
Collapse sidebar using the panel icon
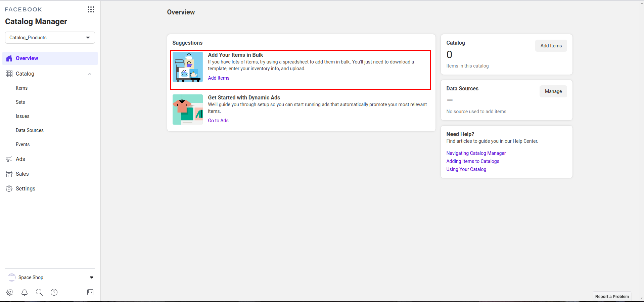90,292
